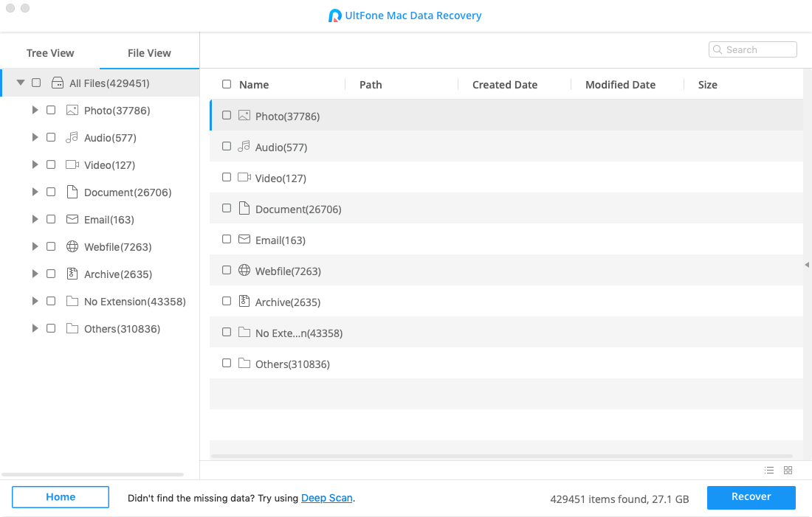Sort by the Modified Date column header

620,85
